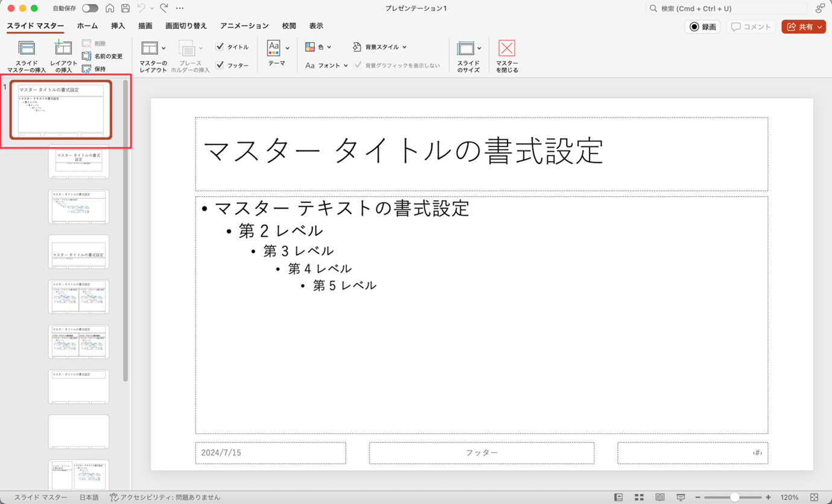Expand the master layout dropdown arrow
The height and width of the screenshot is (504, 832).
(x=163, y=48)
